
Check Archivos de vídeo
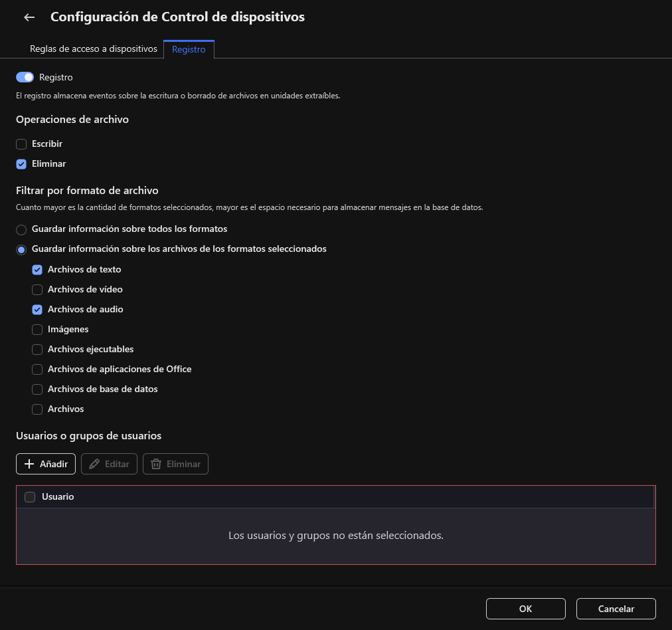pos(37,289)
